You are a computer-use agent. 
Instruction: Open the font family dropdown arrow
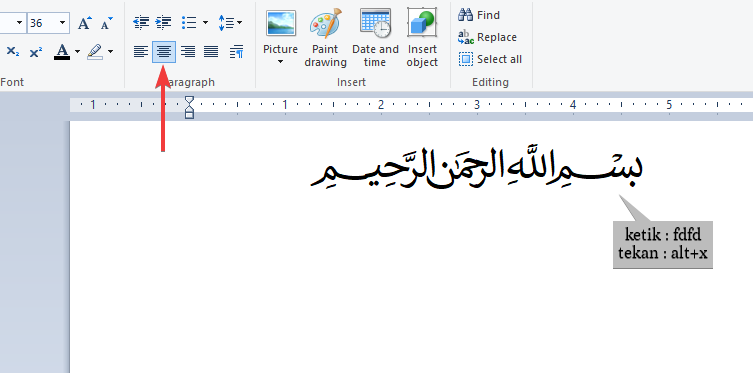coord(19,23)
